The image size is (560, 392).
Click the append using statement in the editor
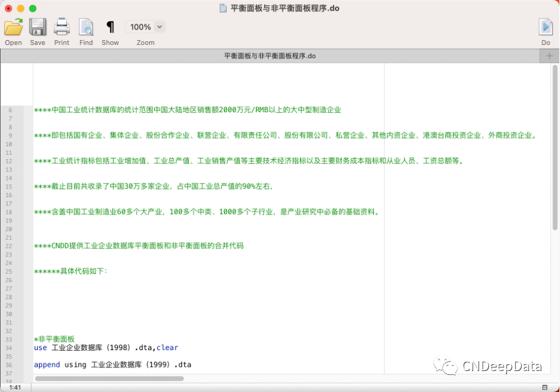pyautogui.click(x=111, y=364)
